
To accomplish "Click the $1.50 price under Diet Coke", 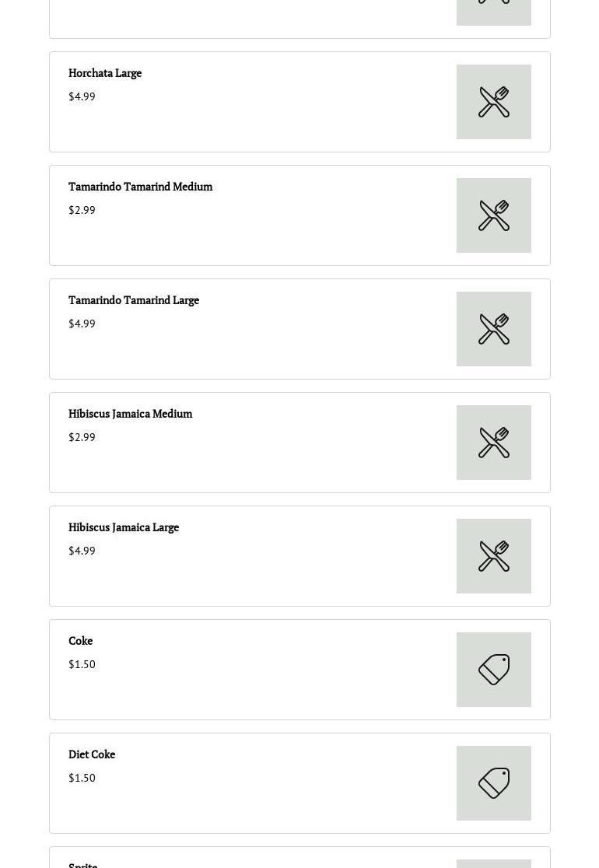I will tap(82, 778).
